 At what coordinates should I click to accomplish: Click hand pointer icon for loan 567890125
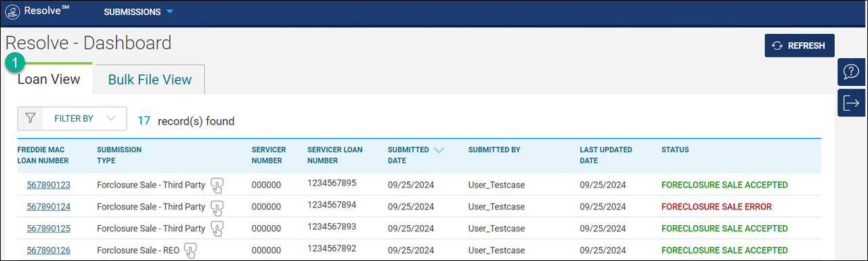[217, 229]
